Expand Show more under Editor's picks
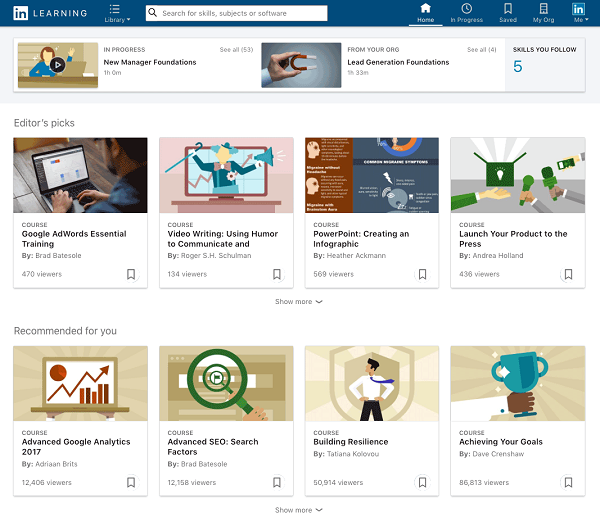The width and height of the screenshot is (600, 517). tap(299, 301)
